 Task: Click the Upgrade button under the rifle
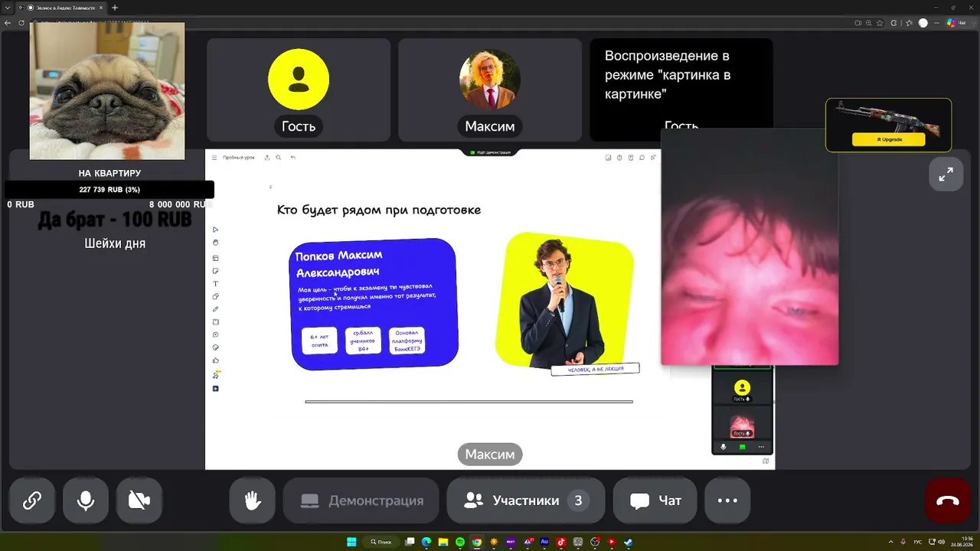(x=888, y=139)
